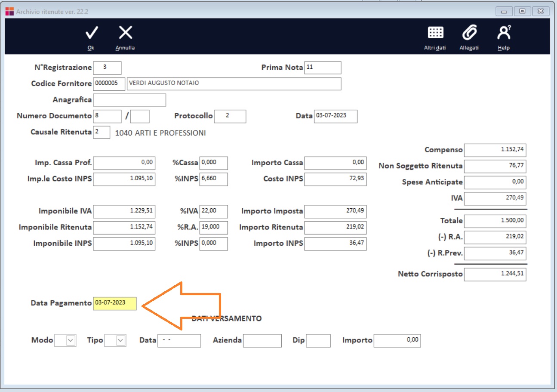Focus the N°Registrazione field
The width and height of the screenshot is (557, 392).
pyautogui.click(x=107, y=68)
